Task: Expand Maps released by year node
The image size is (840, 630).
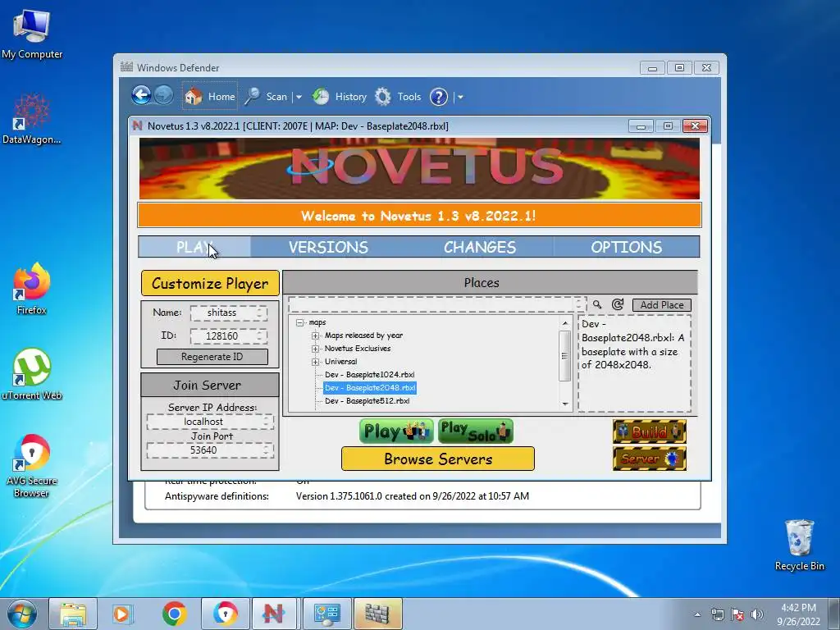Action: 315,336
